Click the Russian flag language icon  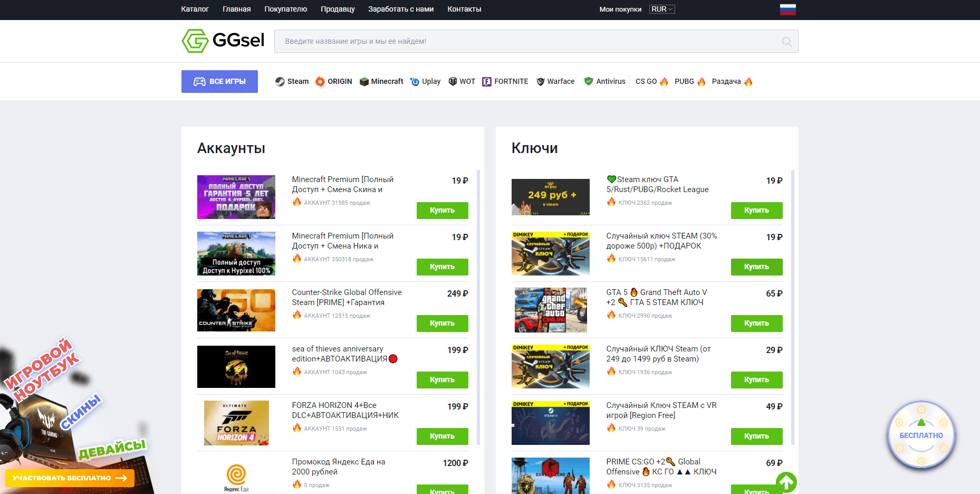coord(787,9)
